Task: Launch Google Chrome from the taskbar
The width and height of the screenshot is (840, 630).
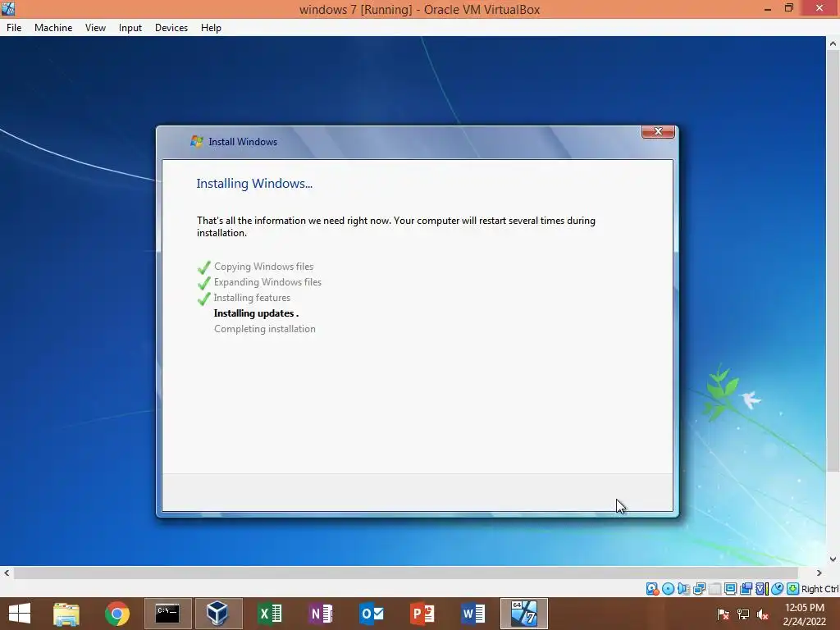Action: 116,614
